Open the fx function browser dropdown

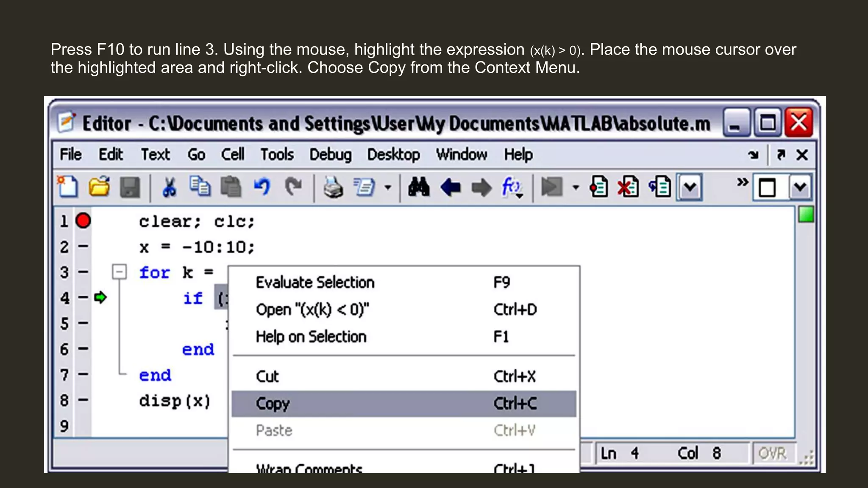[512, 187]
